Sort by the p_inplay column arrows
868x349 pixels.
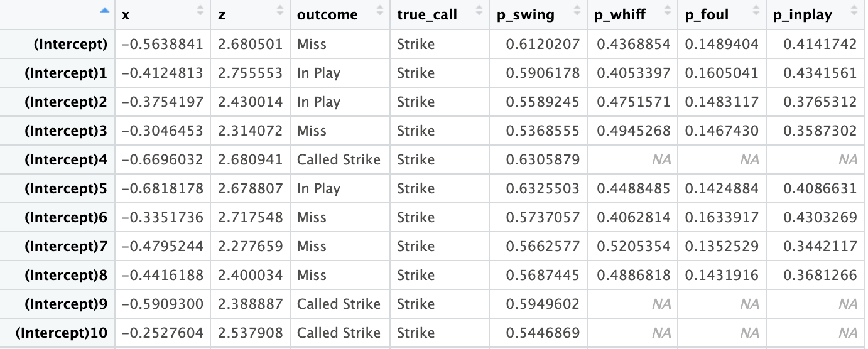(854, 11)
